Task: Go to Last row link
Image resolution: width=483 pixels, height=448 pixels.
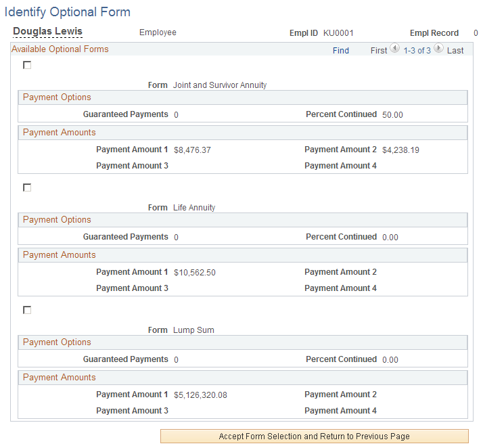Action: pyautogui.click(x=455, y=51)
